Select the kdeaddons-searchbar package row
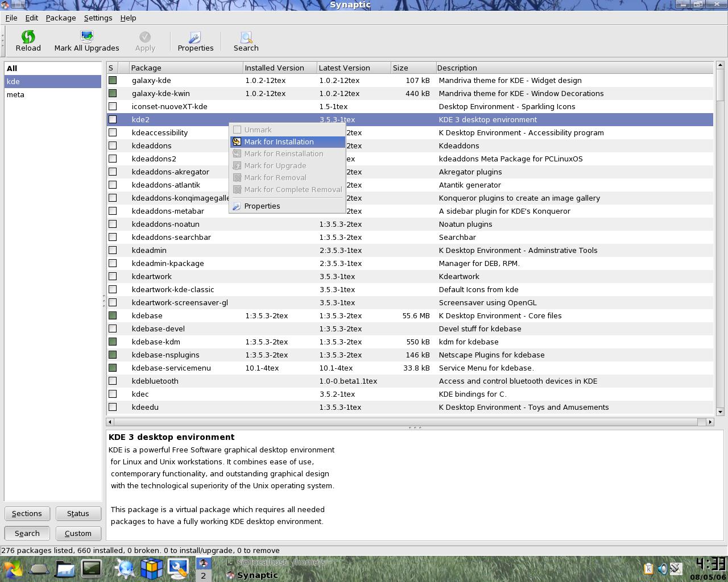 409,237
